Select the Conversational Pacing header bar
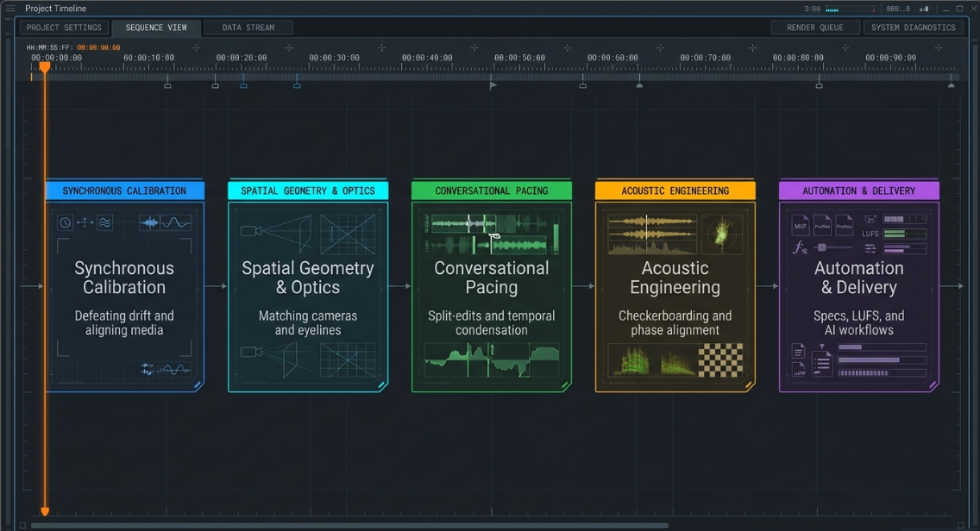Viewport: 980px width, 531px height. tap(491, 191)
